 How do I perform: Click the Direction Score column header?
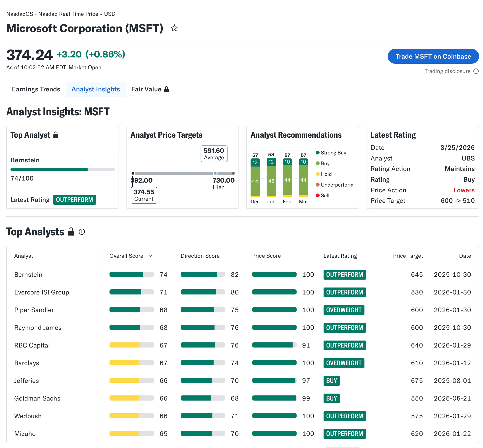point(200,256)
